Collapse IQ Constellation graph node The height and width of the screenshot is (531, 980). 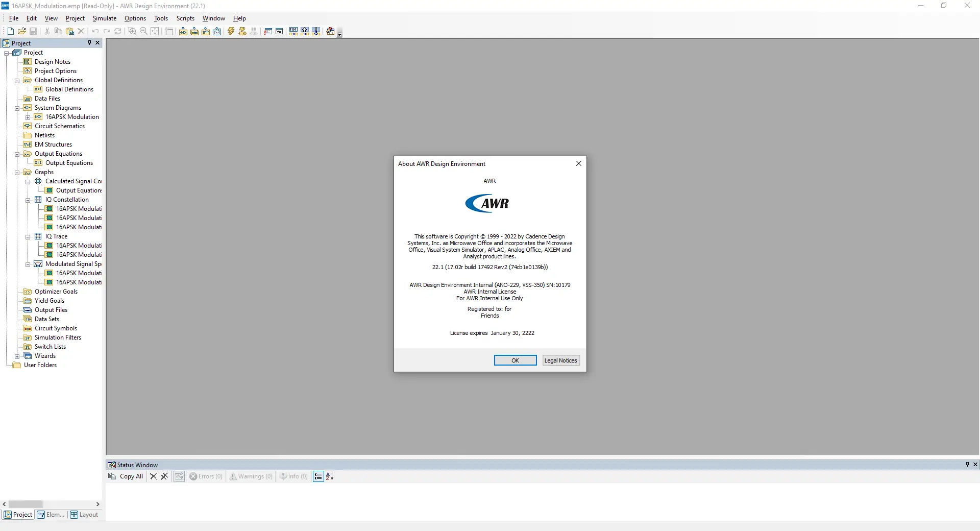(x=28, y=200)
